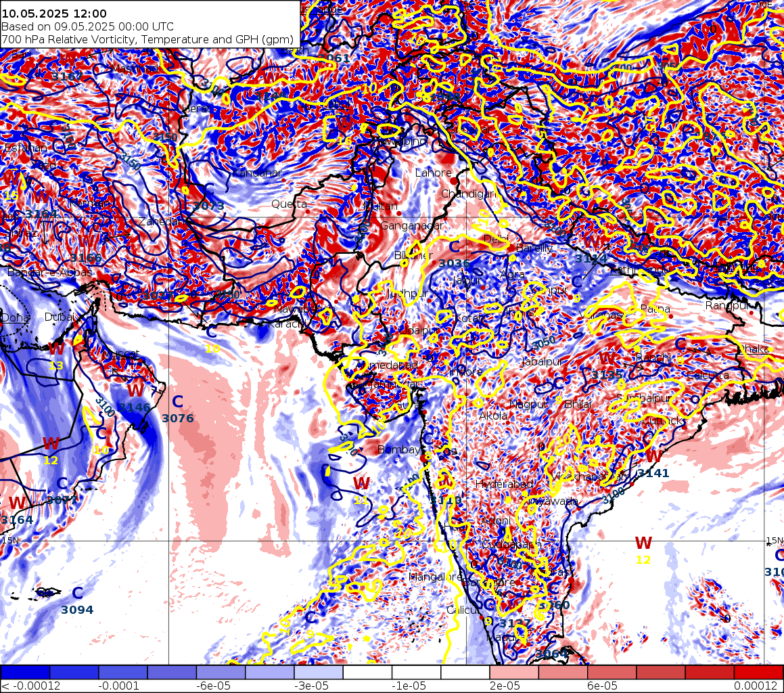Screen dimensions: 784x693
Task: Click the 'Karachi' city label
Action: 287,323
